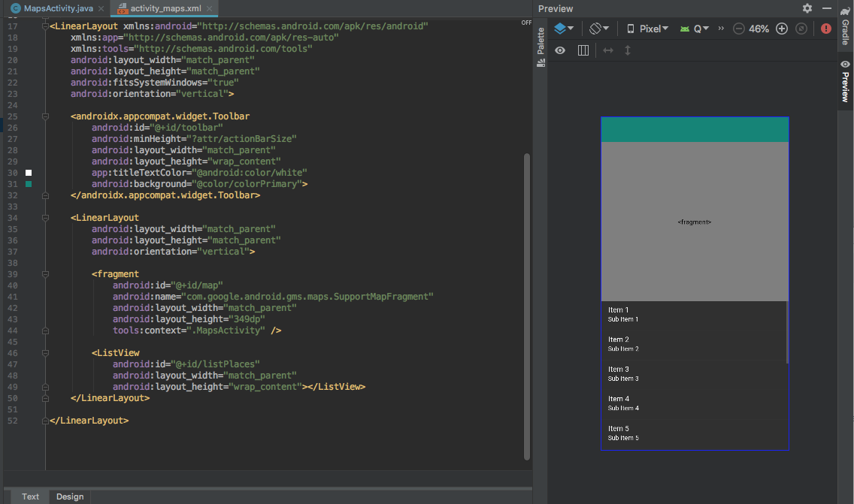Screen dimensions: 854x504
Task: Click the zoom in plus icon
Action: tap(782, 29)
